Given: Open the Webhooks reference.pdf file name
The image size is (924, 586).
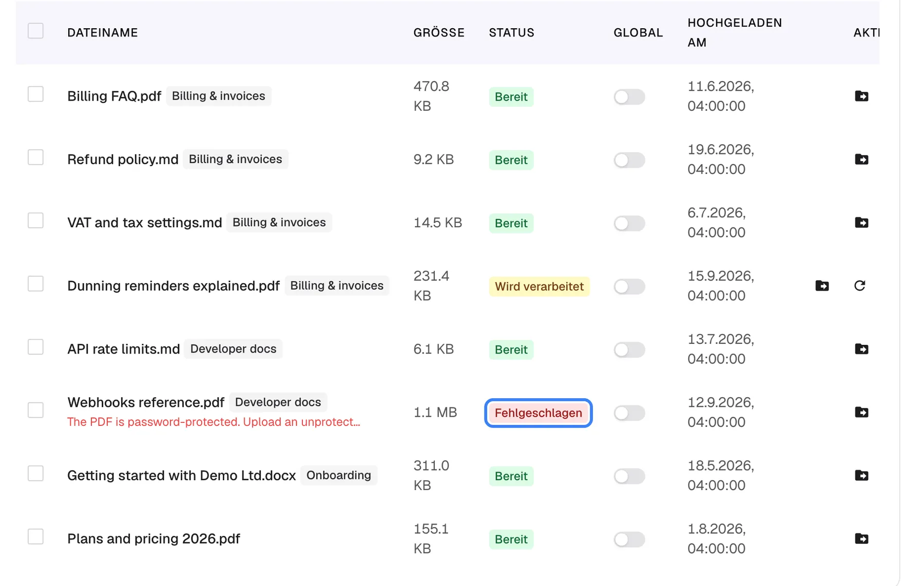Looking at the screenshot, I should [x=146, y=402].
